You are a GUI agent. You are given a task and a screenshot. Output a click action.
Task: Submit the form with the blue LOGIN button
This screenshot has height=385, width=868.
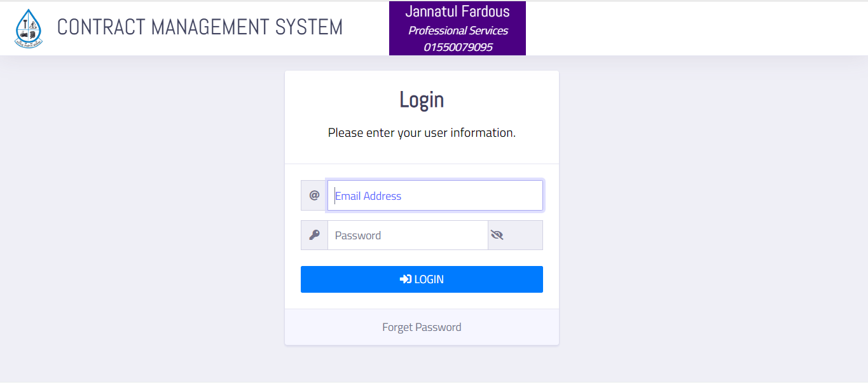point(422,279)
